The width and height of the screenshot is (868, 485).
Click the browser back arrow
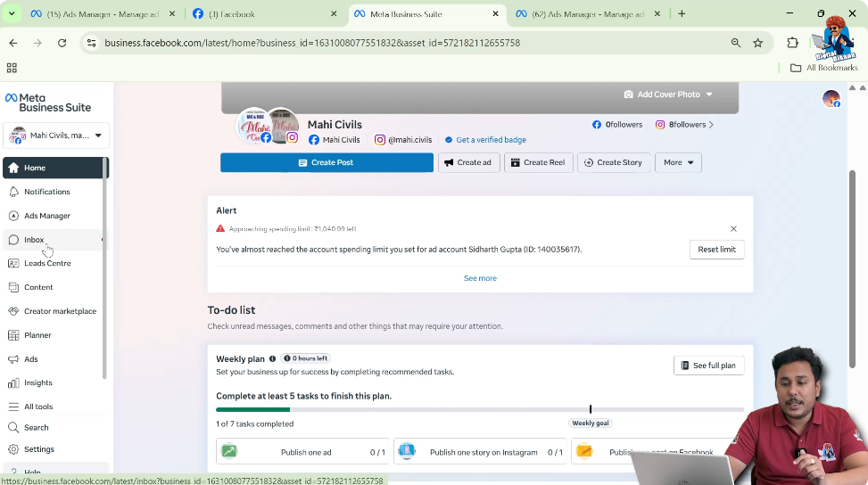13,43
